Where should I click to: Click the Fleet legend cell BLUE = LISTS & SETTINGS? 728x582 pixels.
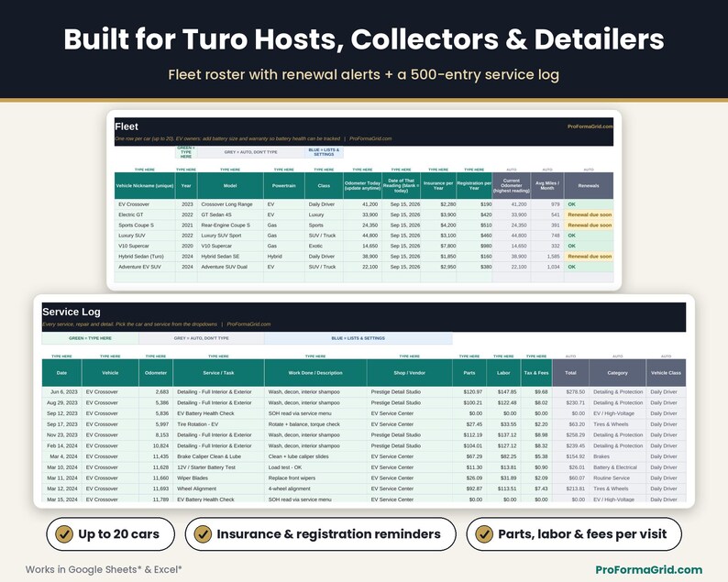(324, 152)
